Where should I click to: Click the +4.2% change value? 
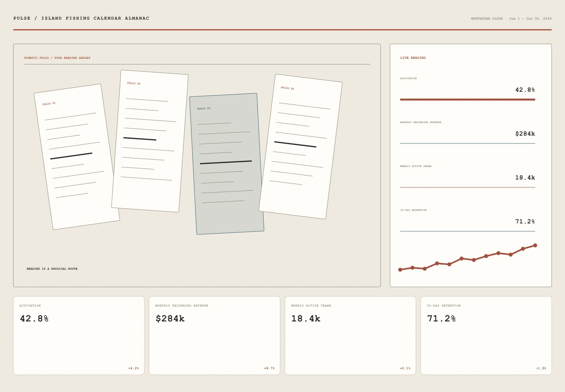(133, 368)
